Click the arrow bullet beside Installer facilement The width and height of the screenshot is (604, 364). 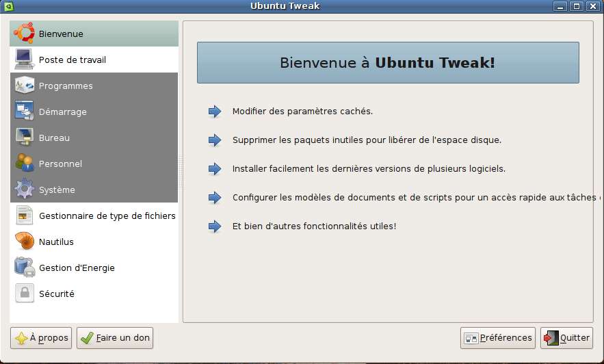tap(215, 169)
